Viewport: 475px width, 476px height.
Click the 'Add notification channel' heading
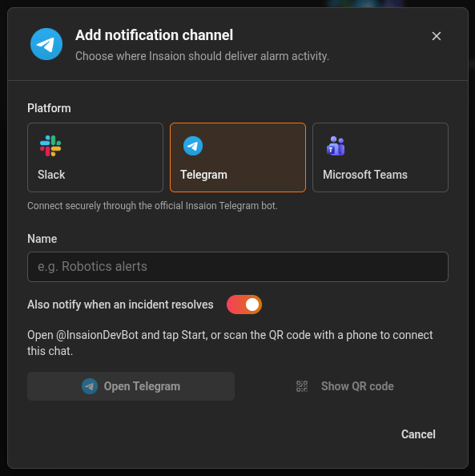pos(154,35)
